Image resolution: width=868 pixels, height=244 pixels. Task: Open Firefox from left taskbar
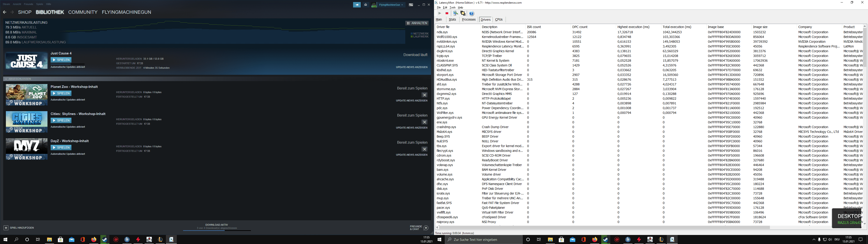[94, 240]
